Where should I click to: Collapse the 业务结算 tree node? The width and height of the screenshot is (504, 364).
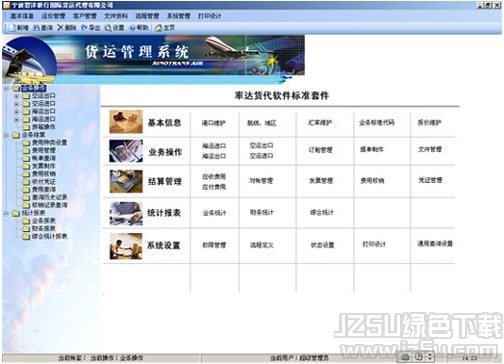(x=6, y=135)
